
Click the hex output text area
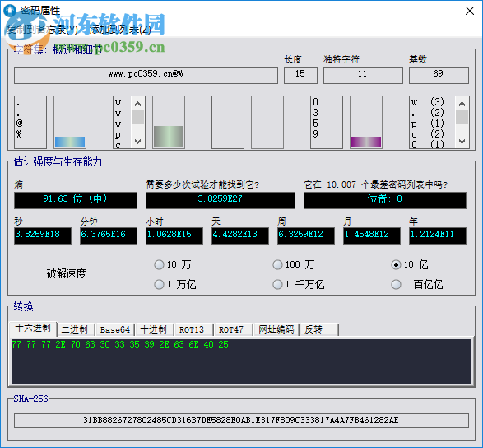coord(241,362)
